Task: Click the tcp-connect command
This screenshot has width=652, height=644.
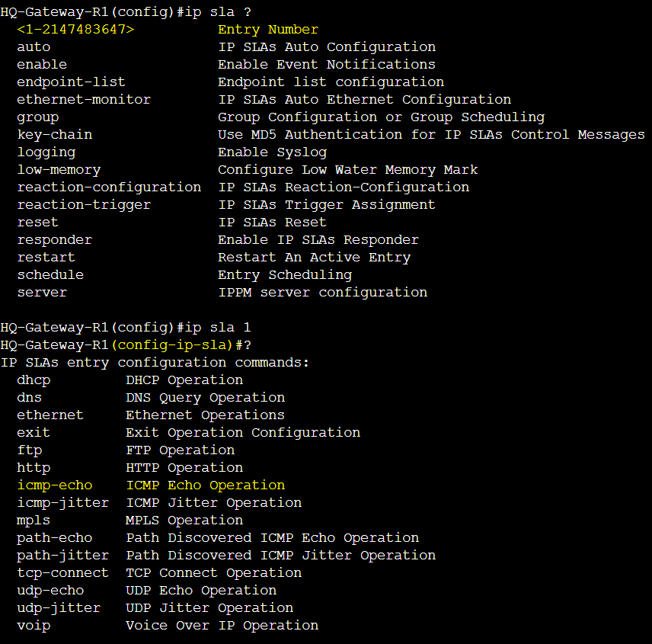Action: [x=62, y=573]
